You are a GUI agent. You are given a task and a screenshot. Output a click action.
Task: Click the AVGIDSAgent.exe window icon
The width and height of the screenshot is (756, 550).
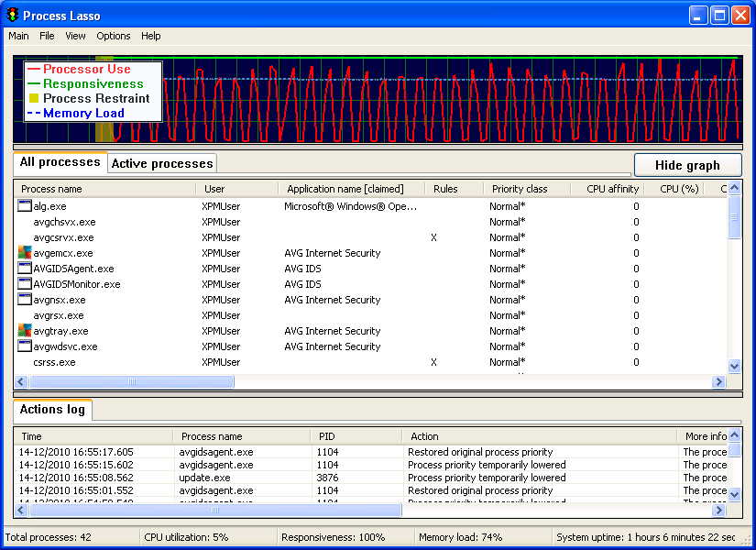pyautogui.click(x=25, y=269)
